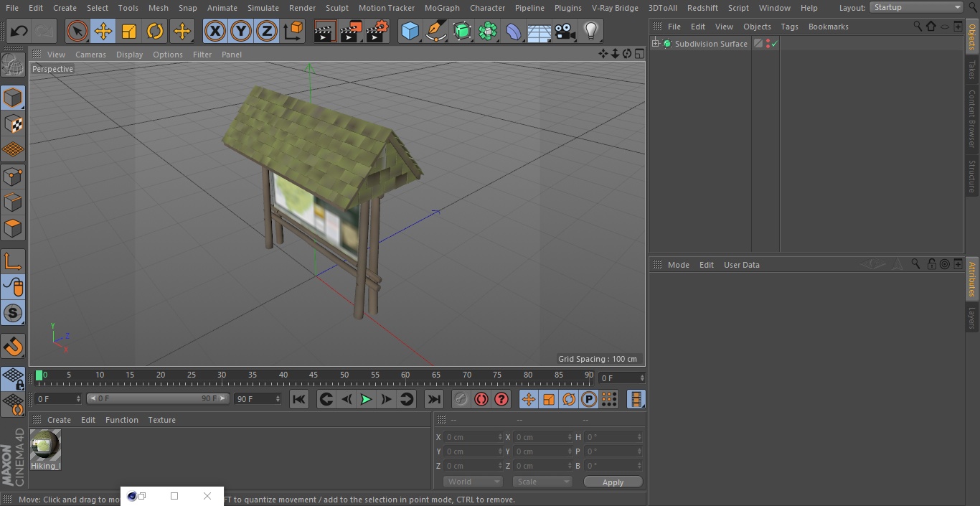
Task: Toggle the magnet Snap icon
Action: pyautogui.click(x=13, y=347)
